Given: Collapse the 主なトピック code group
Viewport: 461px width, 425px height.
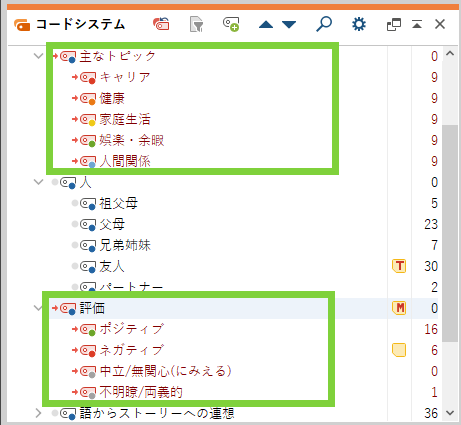Looking at the screenshot, I should point(39,56).
